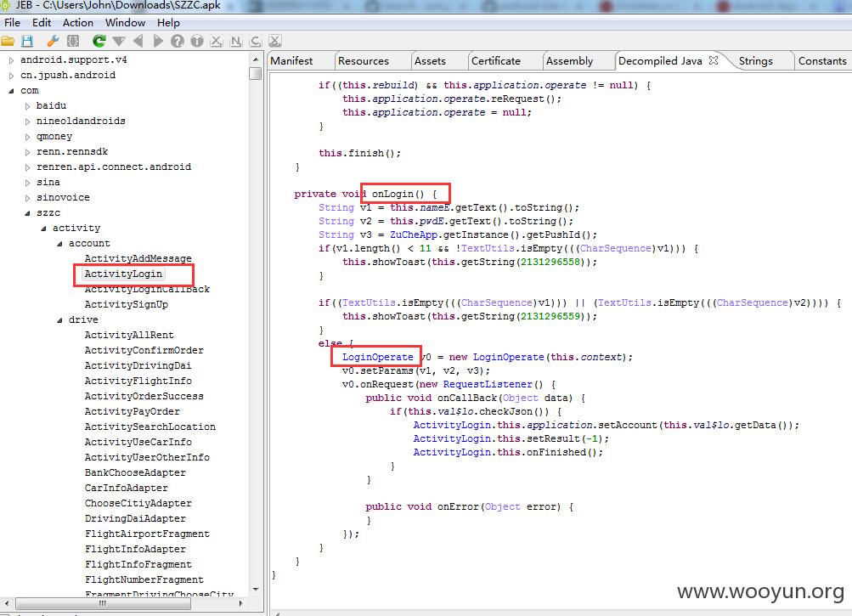Collapse the drive package node

59,320
